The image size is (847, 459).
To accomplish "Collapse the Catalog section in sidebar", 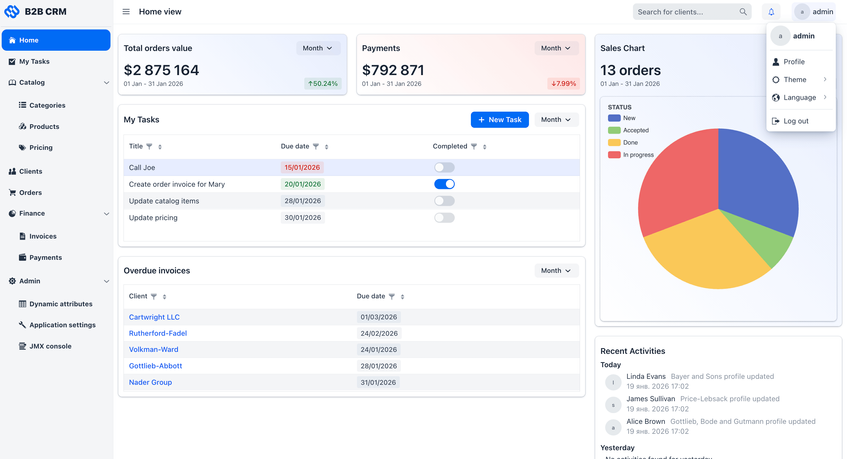I will point(106,83).
